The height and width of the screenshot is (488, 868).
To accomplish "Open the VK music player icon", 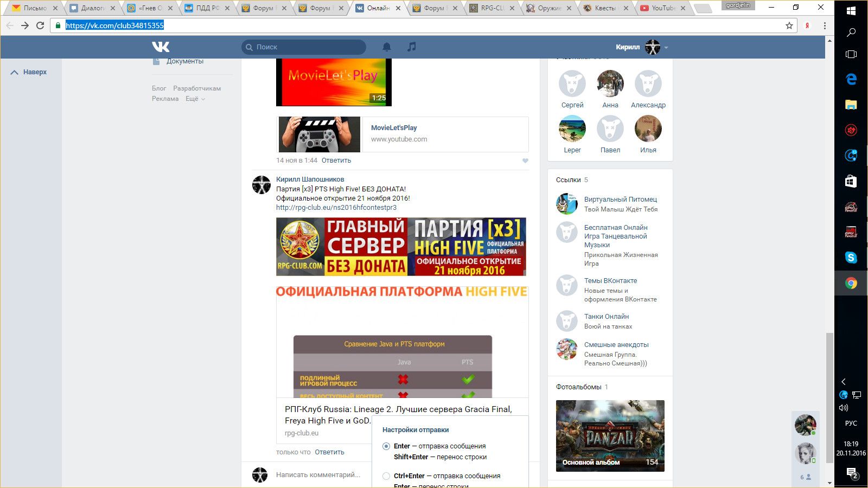I will point(412,47).
